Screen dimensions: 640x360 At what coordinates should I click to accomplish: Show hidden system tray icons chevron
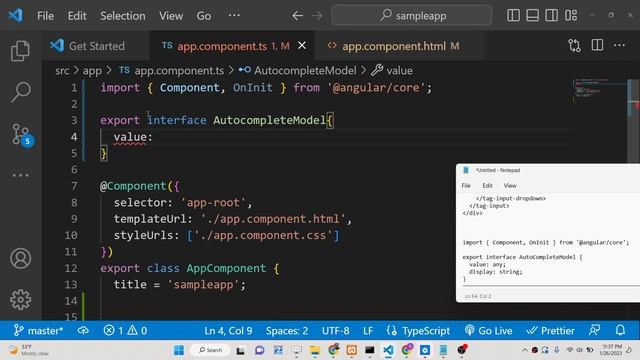524,350
